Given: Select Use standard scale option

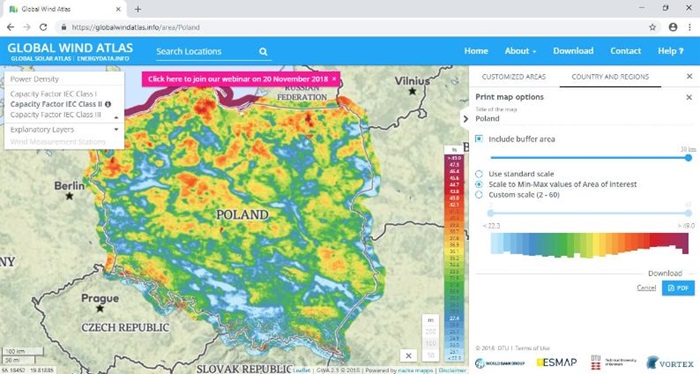Looking at the screenshot, I should pyautogui.click(x=479, y=174).
